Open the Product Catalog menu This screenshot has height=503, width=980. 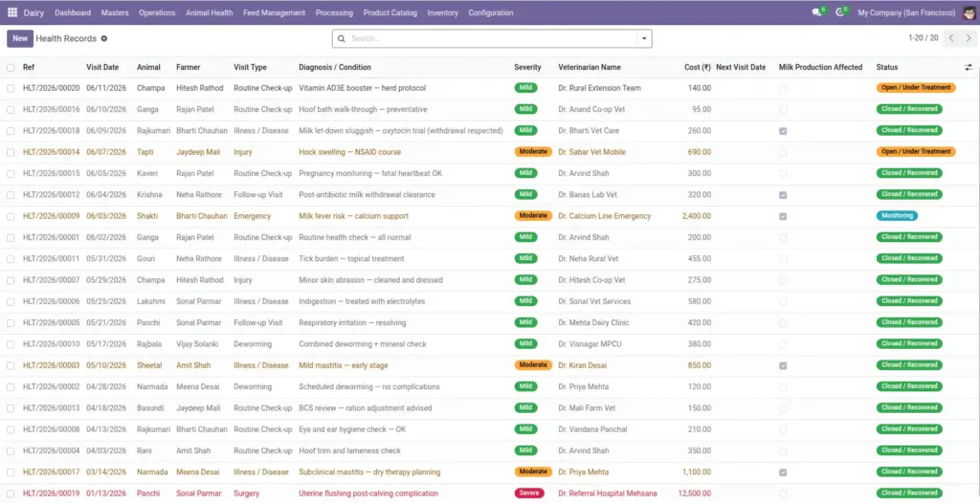click(x=390, y=12)
